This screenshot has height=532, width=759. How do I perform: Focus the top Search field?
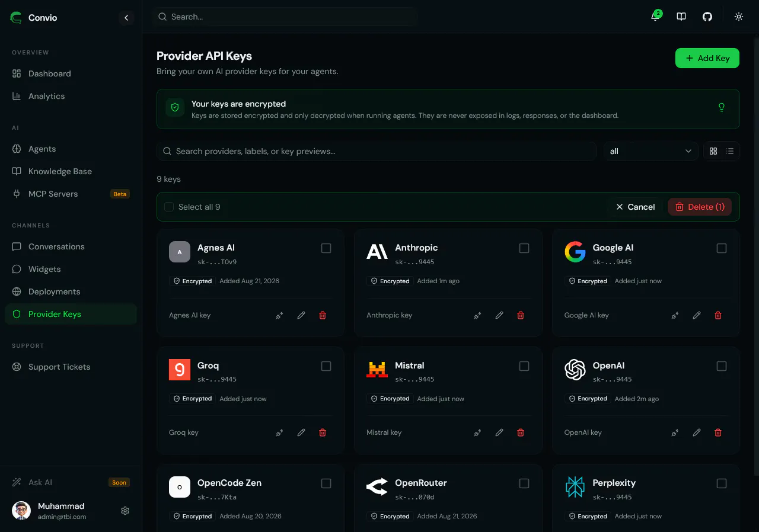pos(285,17)
